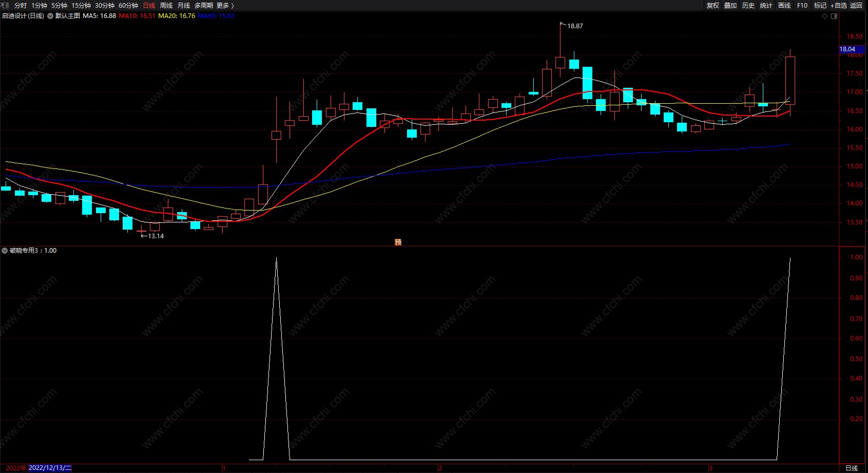
Task: Click the 2022/12/13/二 date label
Action: [x=50, y=468]
